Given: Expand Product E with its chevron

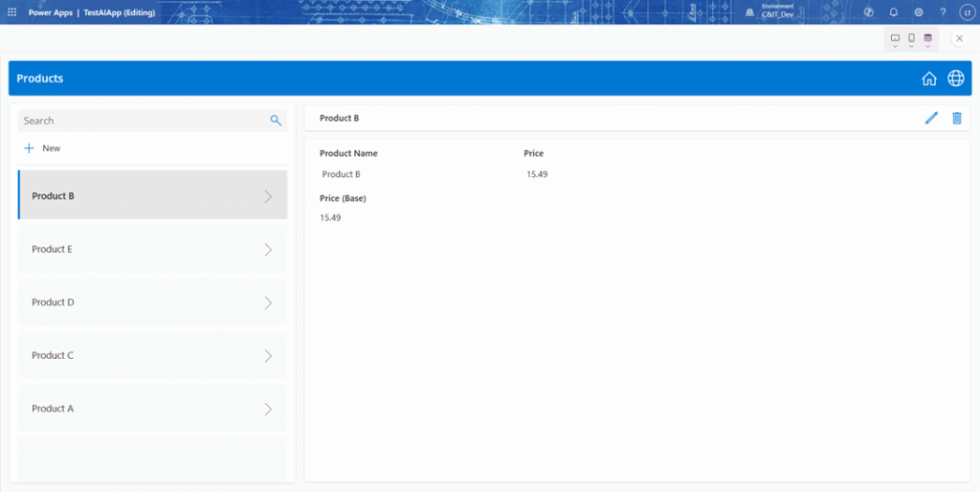Looking at the screenshot, I should pos(268,250).
